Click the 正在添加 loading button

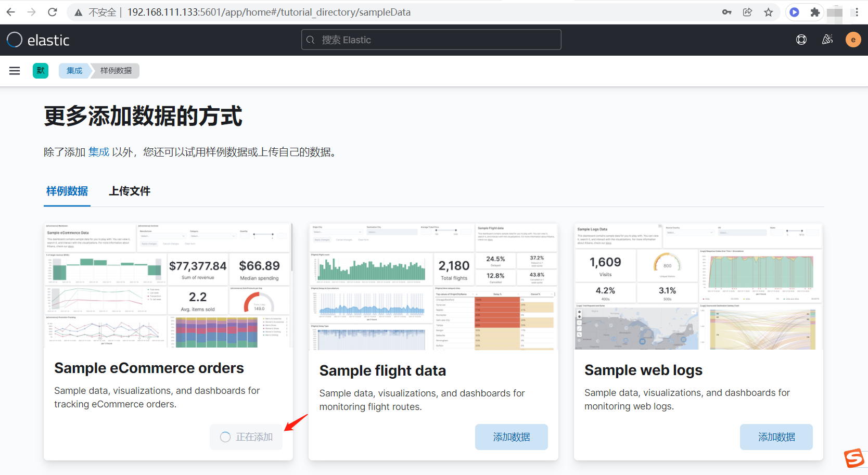click(x=246, y=437)
